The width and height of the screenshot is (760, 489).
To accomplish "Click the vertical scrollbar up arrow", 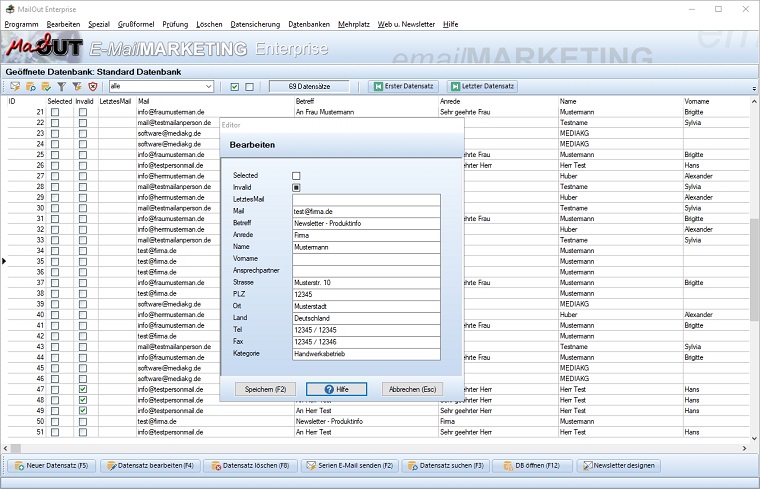I will click(x=754, y=101).
